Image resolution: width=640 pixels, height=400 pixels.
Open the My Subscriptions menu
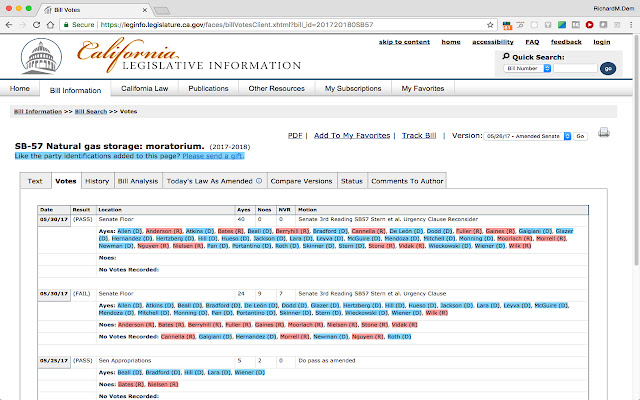pos(353,89)
